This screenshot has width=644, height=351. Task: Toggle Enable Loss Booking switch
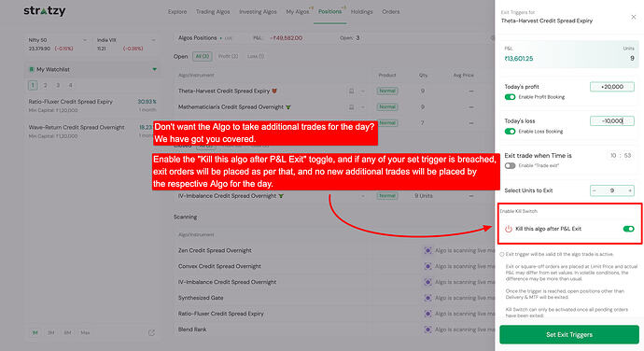point(511,132)
